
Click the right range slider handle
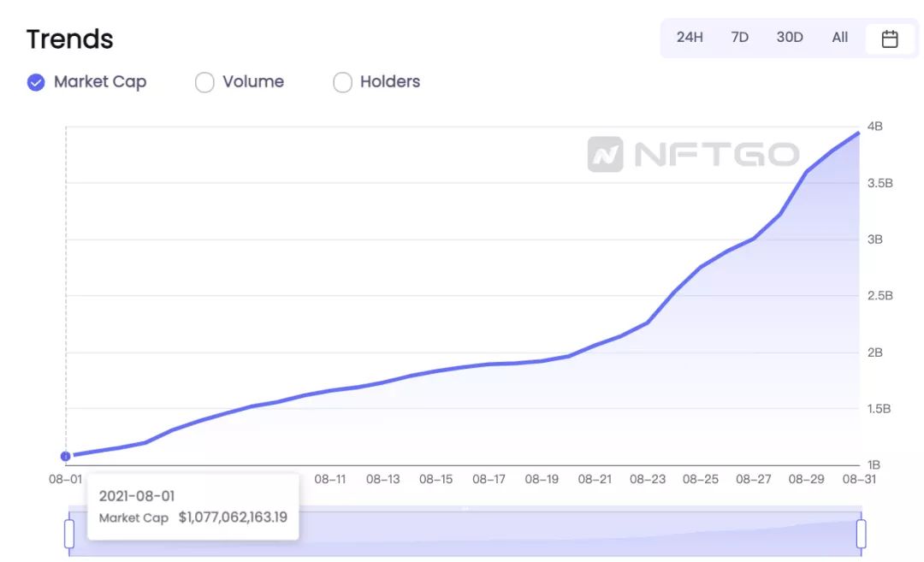click(861, 534)
